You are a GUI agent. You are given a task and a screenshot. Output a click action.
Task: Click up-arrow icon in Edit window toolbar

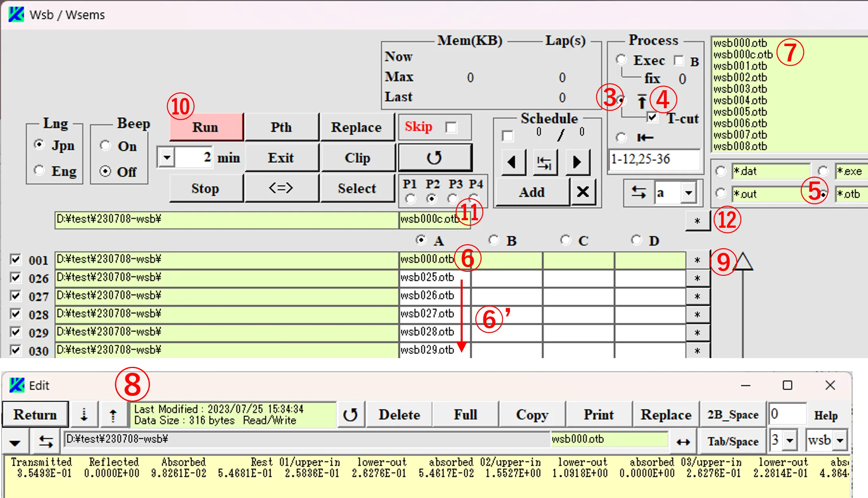113,415
